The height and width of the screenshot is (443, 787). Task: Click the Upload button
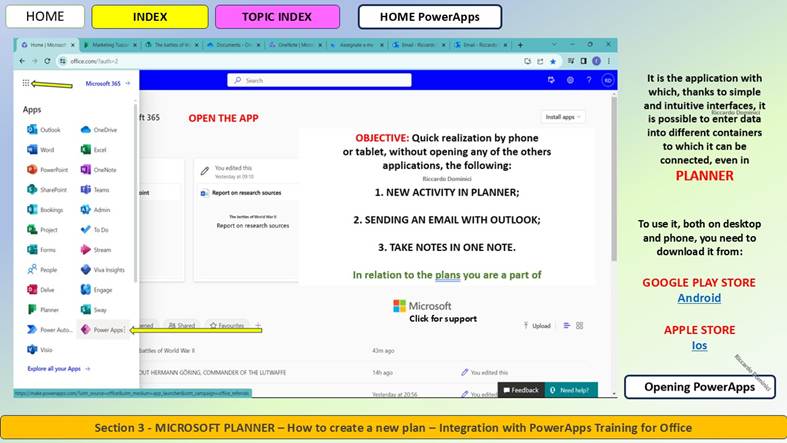[x=537, y=326]
